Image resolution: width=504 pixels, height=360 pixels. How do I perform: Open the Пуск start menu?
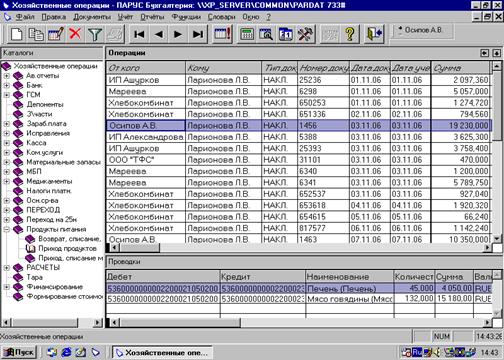19,352
